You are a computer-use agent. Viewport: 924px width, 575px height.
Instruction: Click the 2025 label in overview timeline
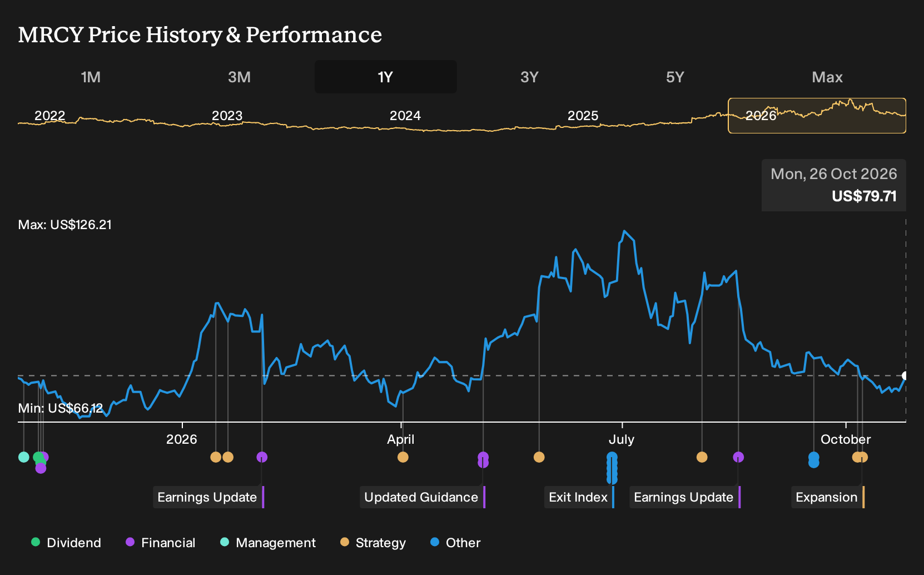click(x=583, y=116)
